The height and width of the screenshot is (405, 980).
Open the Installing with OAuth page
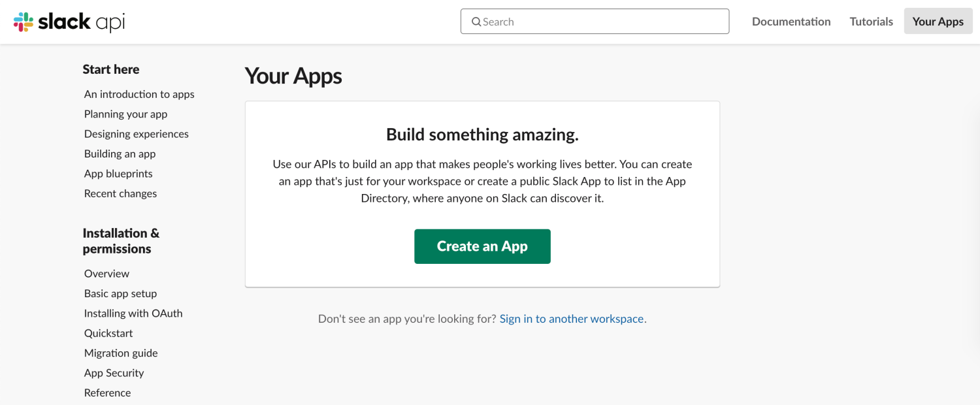(x=133, y=313)
